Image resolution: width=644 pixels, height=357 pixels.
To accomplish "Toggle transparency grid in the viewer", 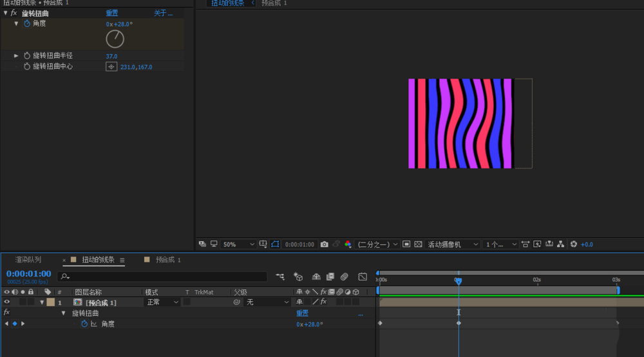I will click(x=418, y=244).
